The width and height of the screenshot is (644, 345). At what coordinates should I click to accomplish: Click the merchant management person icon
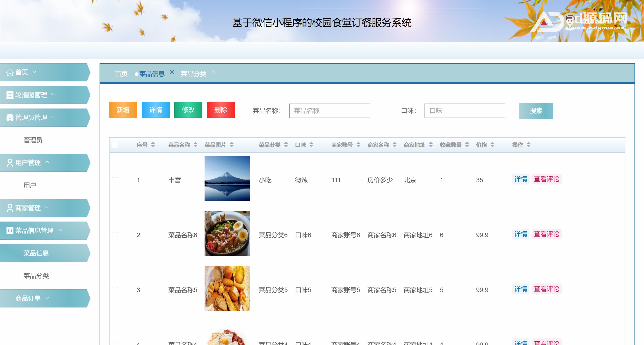pos(10,208)
